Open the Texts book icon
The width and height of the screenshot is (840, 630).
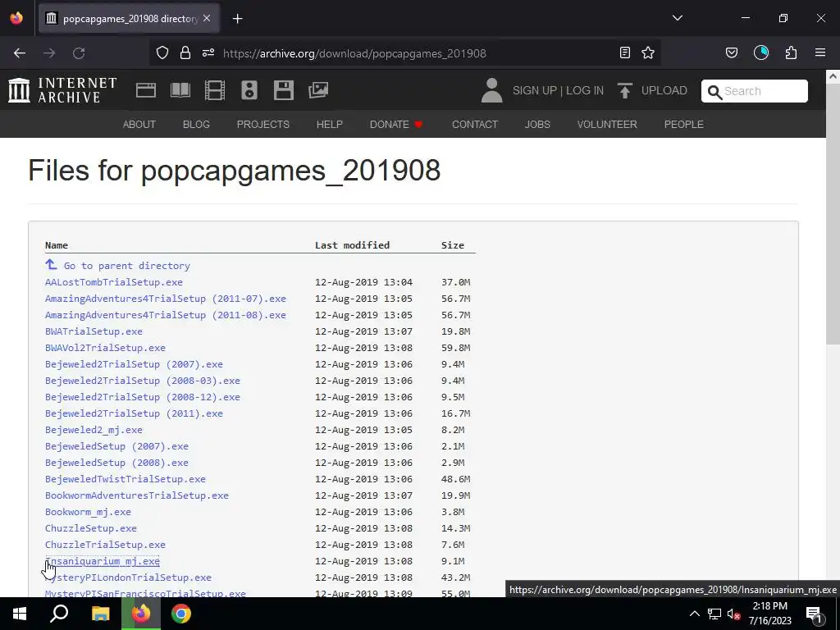180,90
